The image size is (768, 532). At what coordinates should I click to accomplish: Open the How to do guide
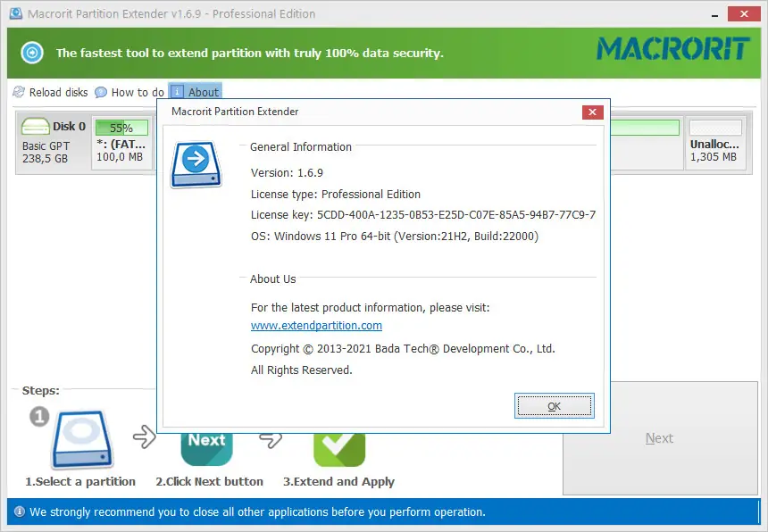point(129,92)
